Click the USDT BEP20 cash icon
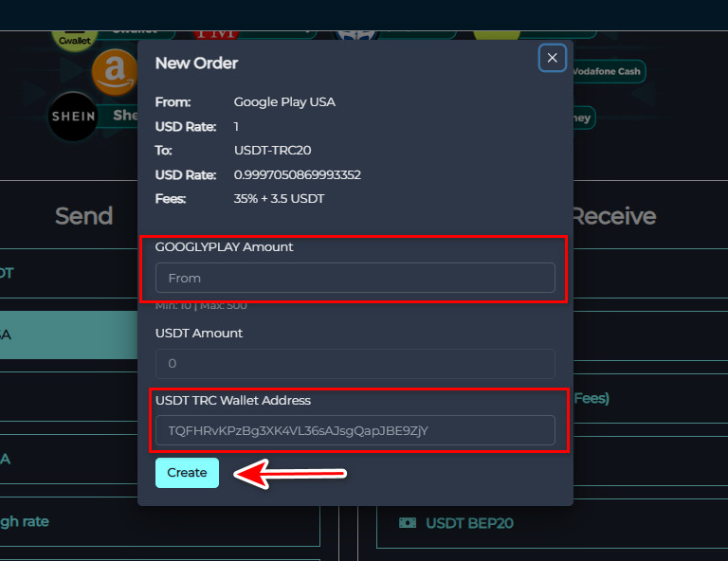Screen dimensions: 728x561 [x=408, y=523]
